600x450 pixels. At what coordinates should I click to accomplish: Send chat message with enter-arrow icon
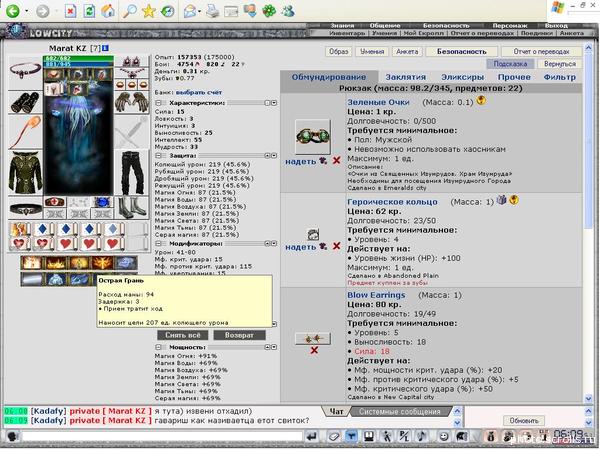(x=312, y=436)
